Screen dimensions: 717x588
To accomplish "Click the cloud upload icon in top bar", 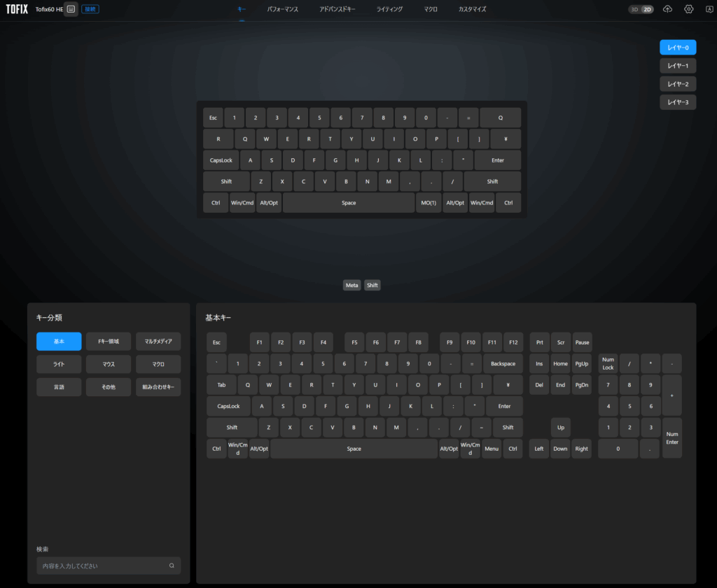I will 667,10.
